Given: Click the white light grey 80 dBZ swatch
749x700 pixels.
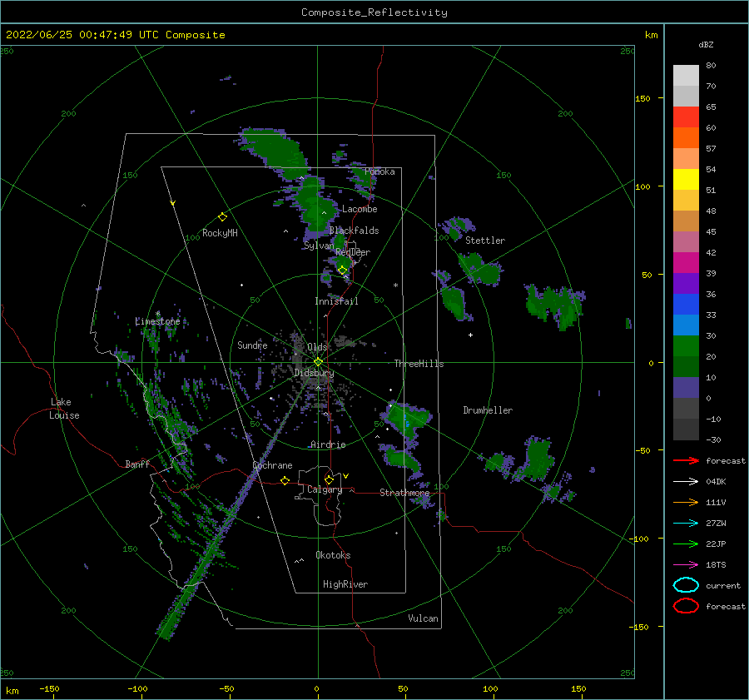Looking at the screenshot, I should click(686, 75).
